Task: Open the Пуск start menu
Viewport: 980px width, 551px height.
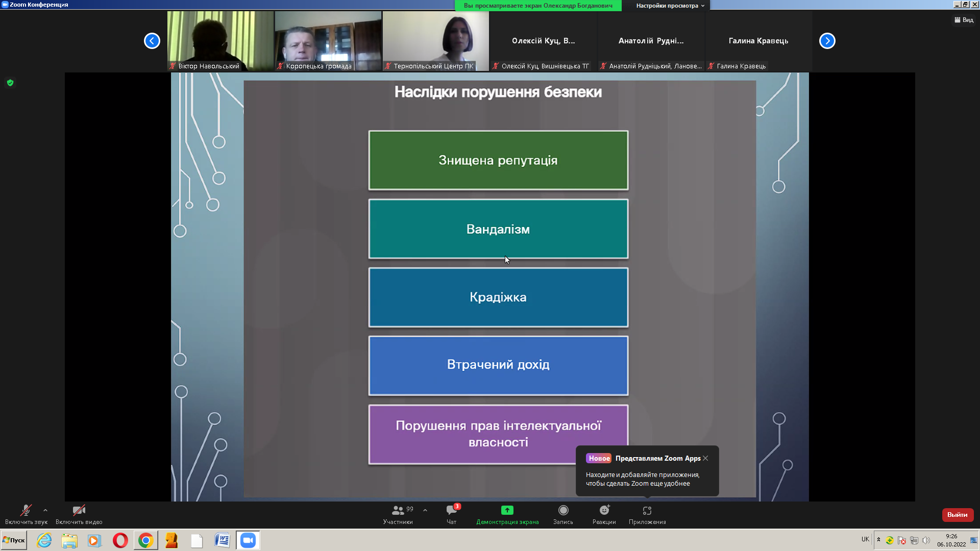Action: pos(14,540)
